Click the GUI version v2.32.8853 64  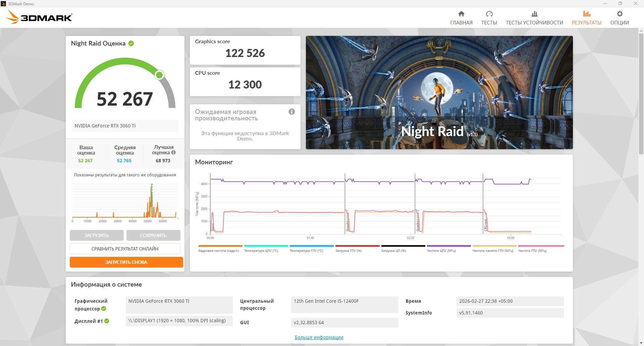coord(344,323)
